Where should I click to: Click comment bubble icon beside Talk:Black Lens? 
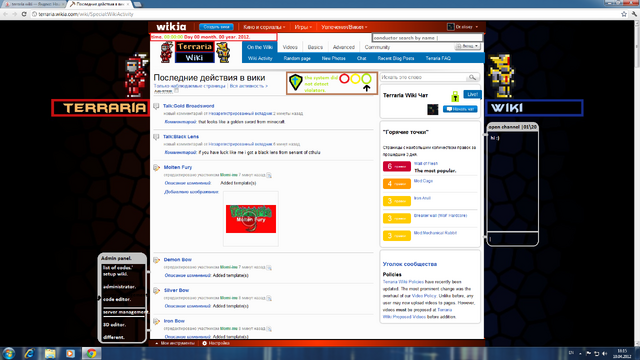tap(156, 137)
